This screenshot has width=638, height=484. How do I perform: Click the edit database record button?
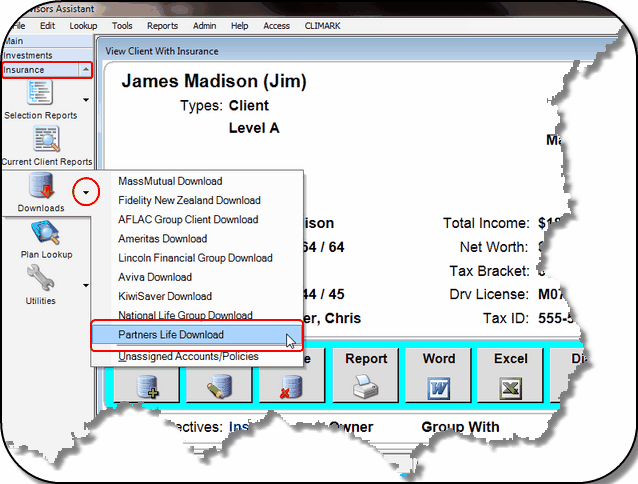220,386
